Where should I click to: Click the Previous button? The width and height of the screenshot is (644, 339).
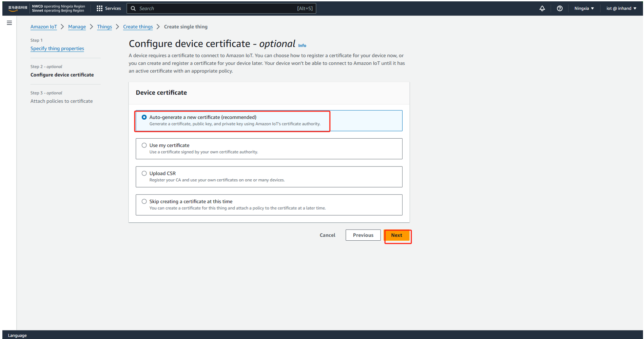point(363,235)
